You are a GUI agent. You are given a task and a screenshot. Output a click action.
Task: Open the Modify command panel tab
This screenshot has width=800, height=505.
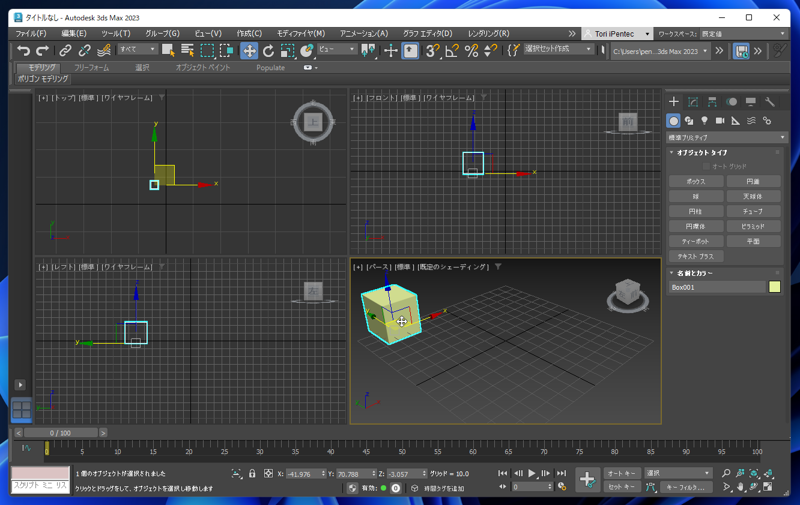(693, 102)
